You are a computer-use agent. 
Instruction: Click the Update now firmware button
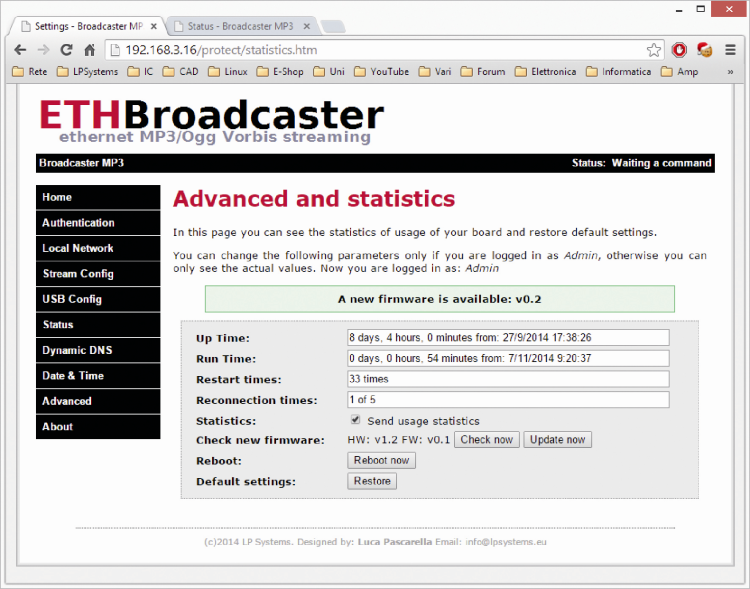point(557,440)
